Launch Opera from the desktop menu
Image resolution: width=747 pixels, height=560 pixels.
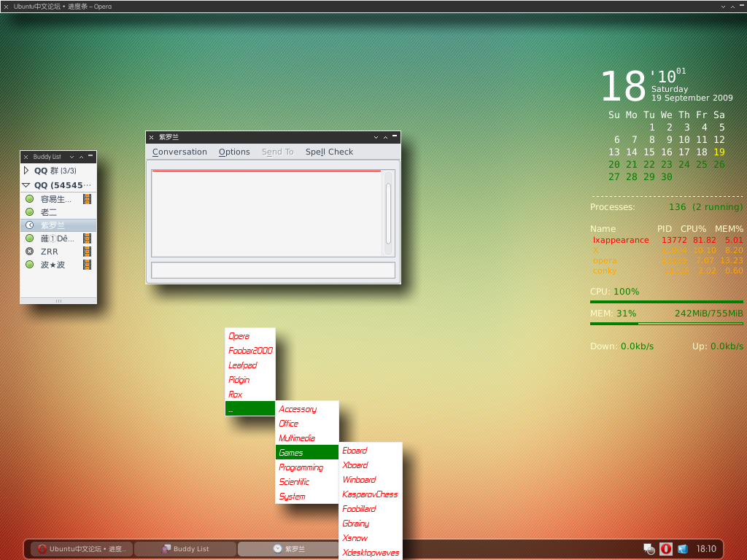click(250, 335)
